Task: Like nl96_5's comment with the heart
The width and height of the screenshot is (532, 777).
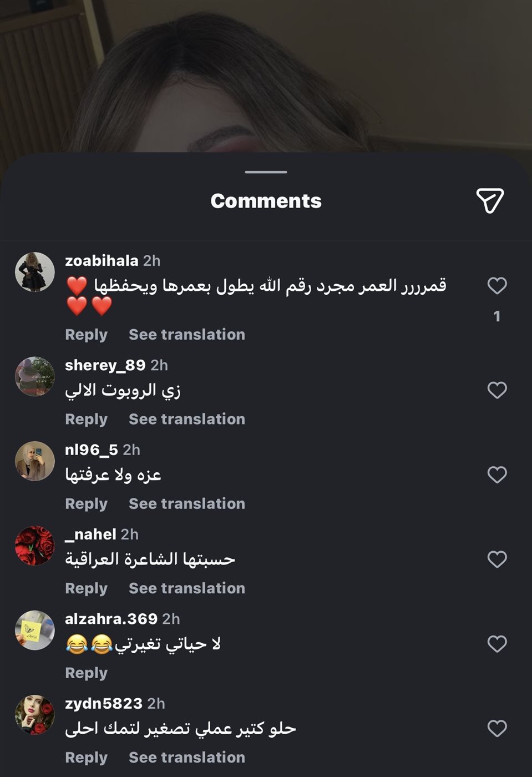Action: tap(497, 475)
